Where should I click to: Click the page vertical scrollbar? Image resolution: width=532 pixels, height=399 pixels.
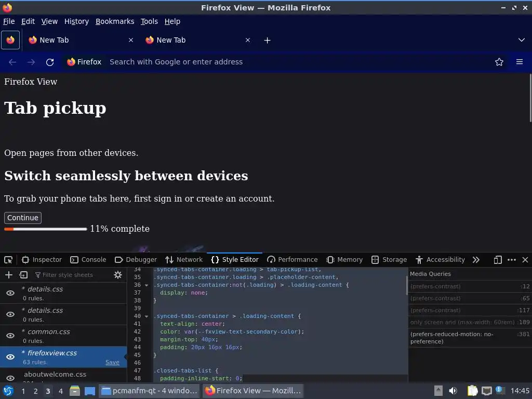click(530, 98)
